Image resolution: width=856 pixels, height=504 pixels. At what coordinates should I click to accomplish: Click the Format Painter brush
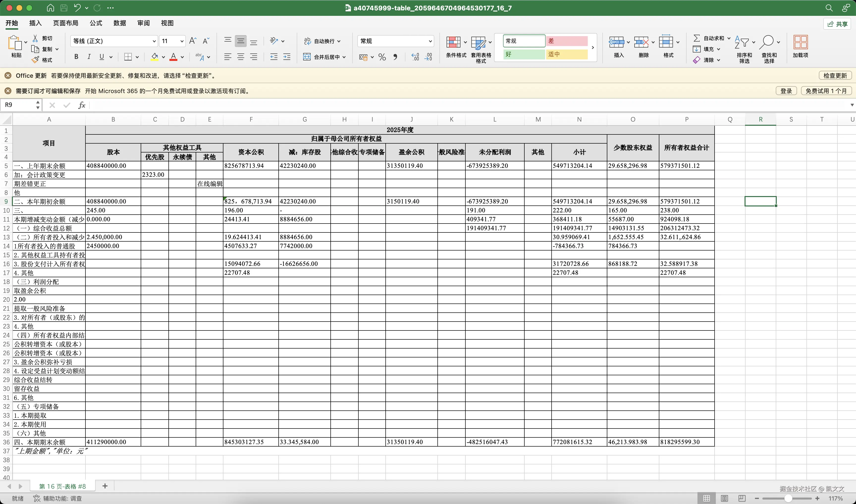35,60
